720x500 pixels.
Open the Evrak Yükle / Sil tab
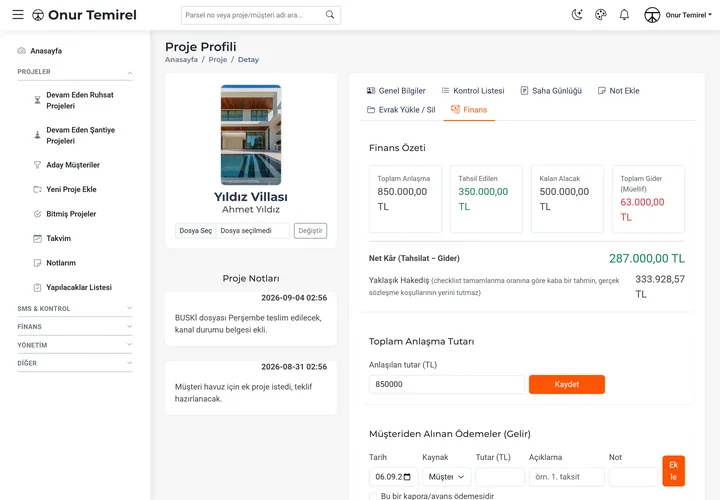401,110
